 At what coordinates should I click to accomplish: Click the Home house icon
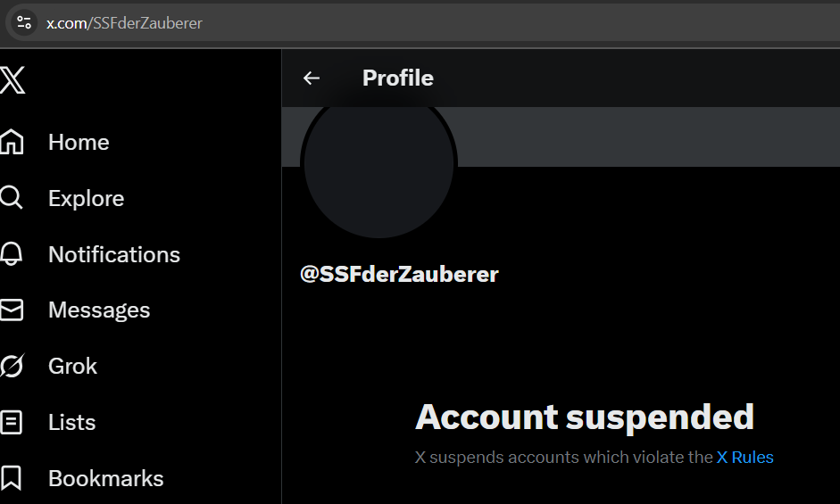coord(12,142)
